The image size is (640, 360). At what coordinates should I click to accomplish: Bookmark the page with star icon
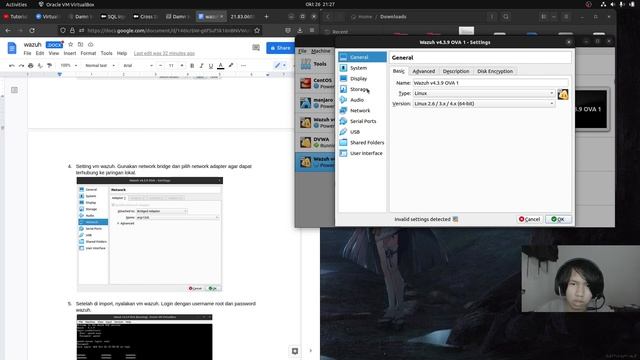(257, 30)
